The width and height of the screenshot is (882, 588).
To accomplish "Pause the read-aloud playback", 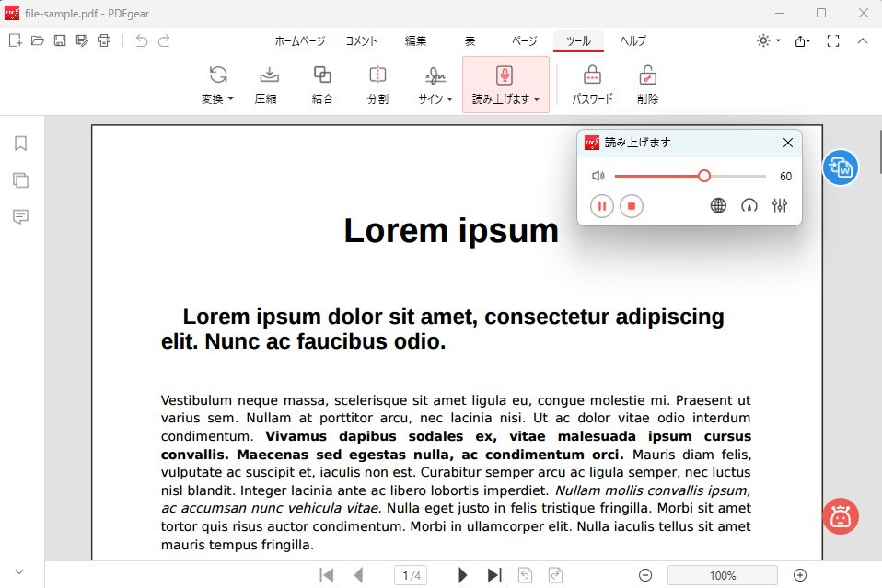I will pyautogui.click(x=601, y=206).
